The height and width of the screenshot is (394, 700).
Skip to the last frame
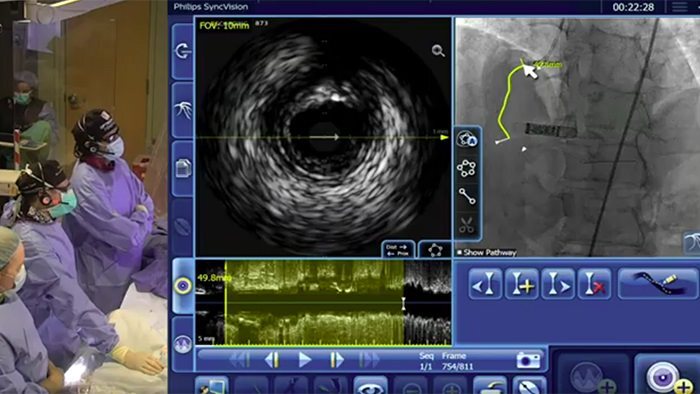(x=369, y=360)
